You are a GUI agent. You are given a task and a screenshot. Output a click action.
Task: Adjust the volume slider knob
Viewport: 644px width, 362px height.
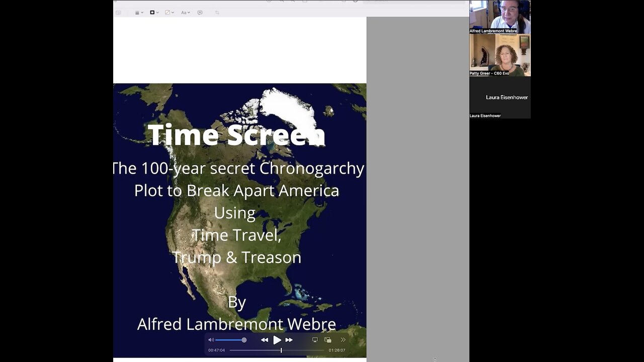pos(244,340)
